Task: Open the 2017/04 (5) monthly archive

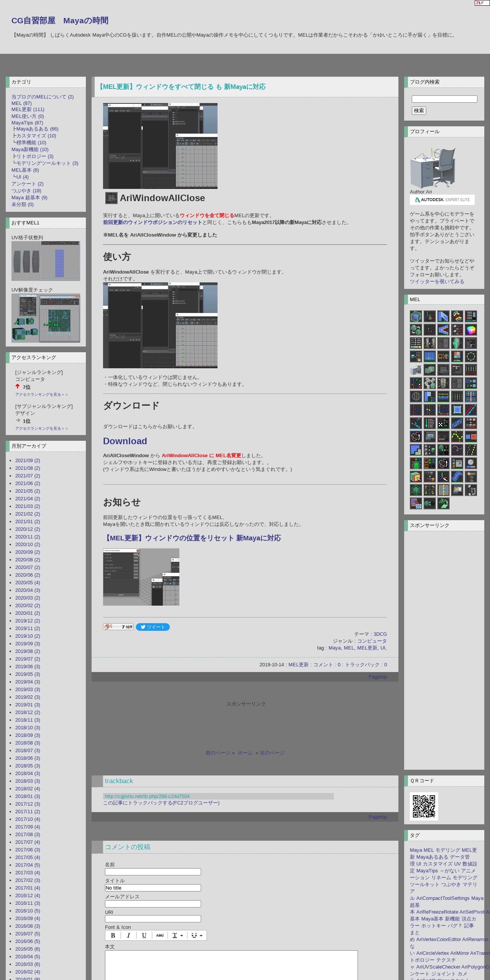Action: pos(27,865)
